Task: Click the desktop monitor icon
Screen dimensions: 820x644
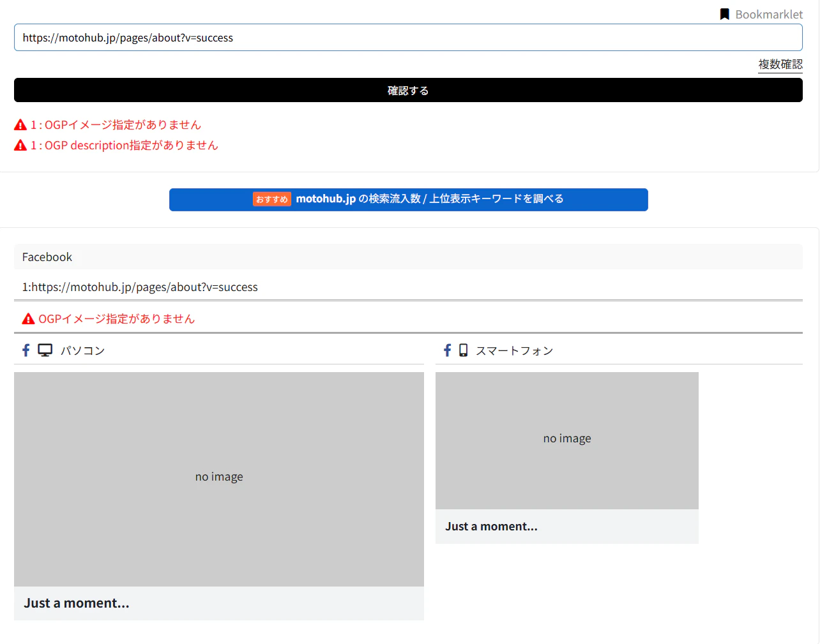Action: click(x=45, y=350)
